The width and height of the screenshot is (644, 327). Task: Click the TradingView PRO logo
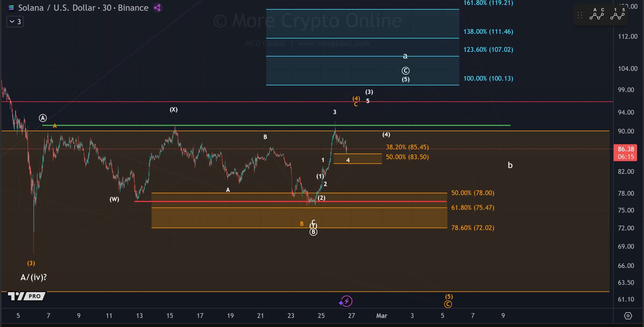pos(26,296)
